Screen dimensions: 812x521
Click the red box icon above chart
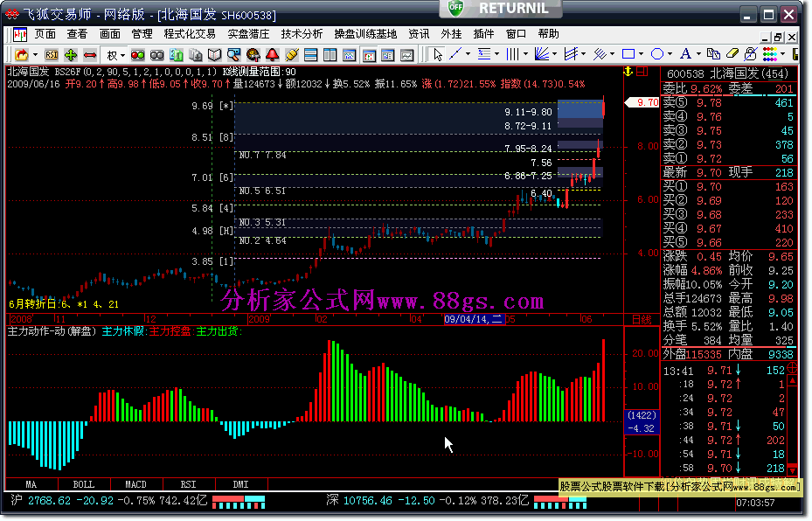[x=642, y=72]
